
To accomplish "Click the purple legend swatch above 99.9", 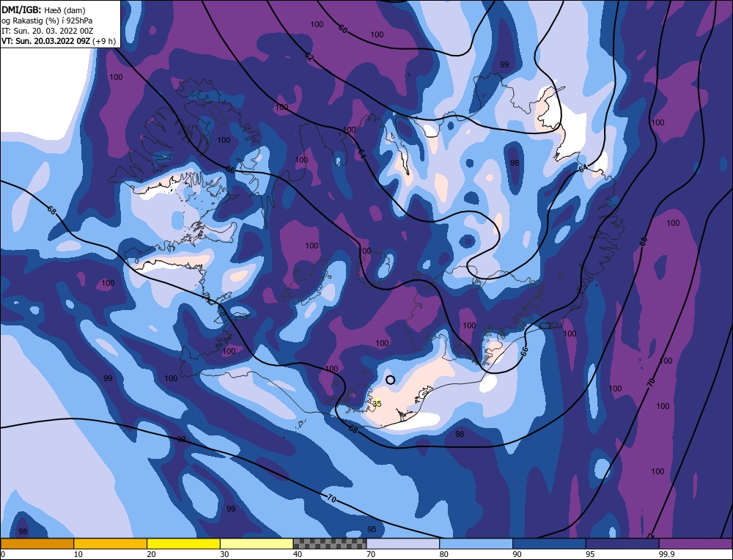I will click(696, 543).
